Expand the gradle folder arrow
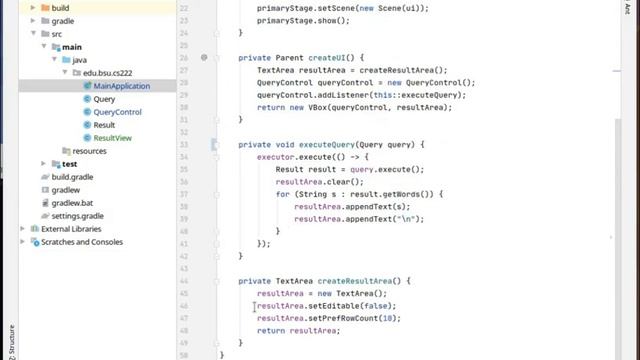This screenshot has width=640, height=360. (33, 21)
